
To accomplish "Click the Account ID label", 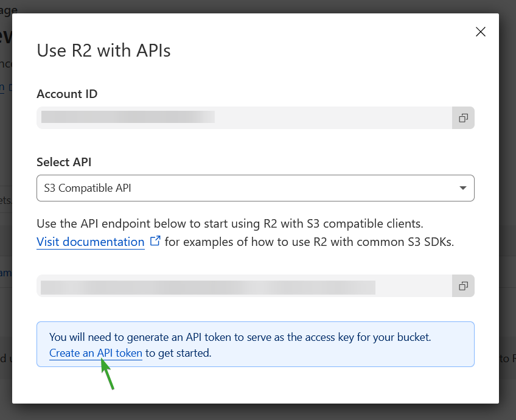I will pyautogui.click(x=67, y=94).
